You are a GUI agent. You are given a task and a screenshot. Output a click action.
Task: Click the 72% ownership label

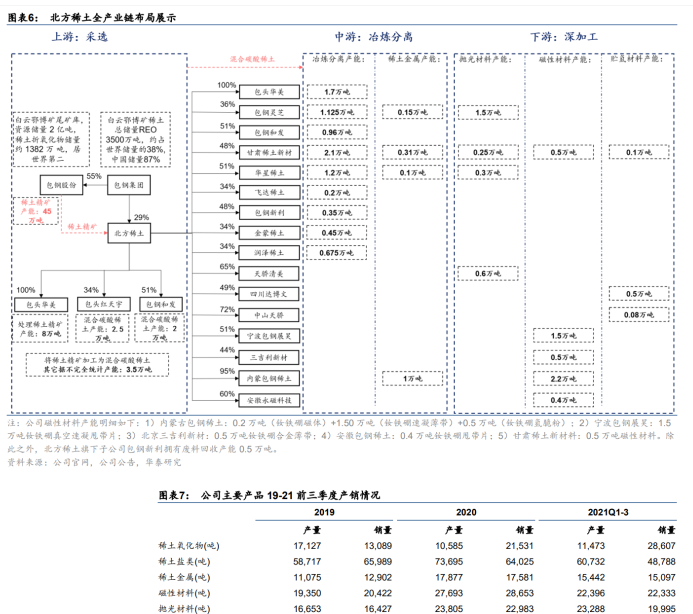(x=227, y=309)
